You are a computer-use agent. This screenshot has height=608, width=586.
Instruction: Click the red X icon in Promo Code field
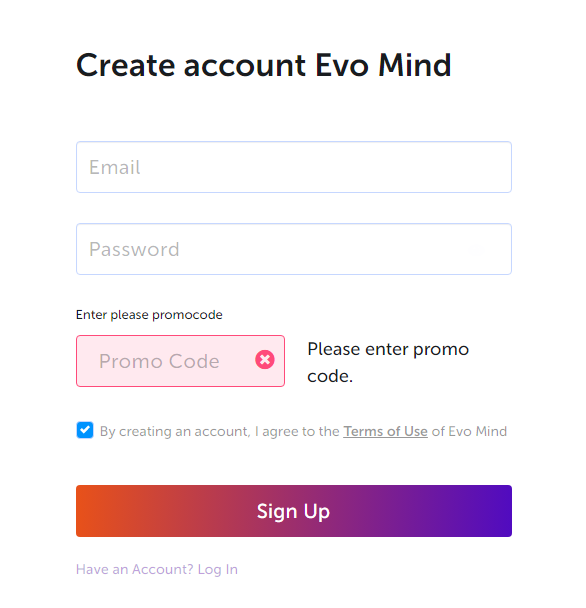(x=265, y=360)
